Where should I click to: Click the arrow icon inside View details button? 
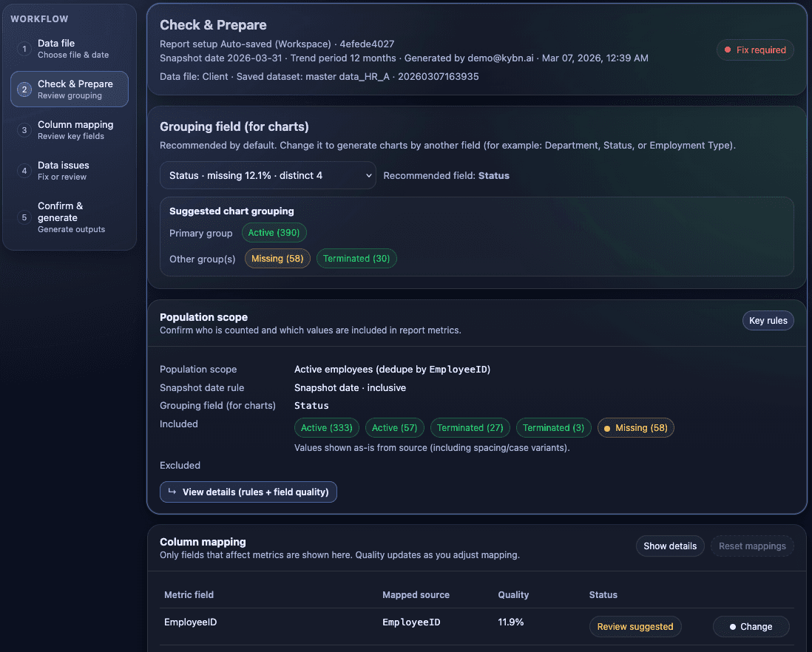tap(170, 492)
